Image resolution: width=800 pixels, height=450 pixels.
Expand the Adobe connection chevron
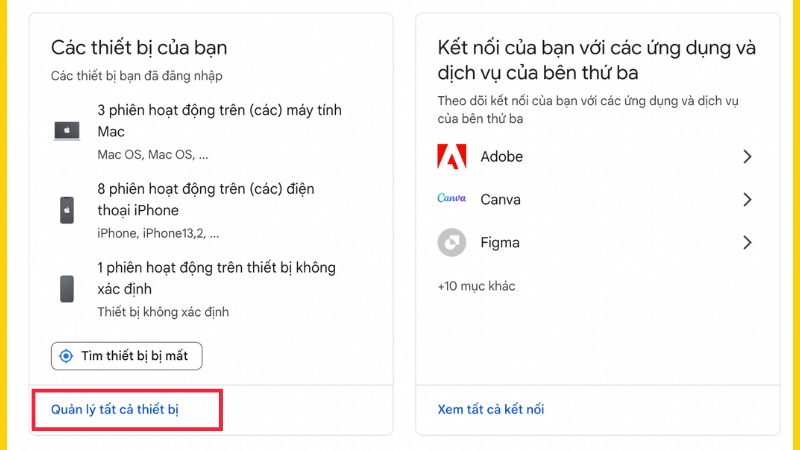point(746,157)
